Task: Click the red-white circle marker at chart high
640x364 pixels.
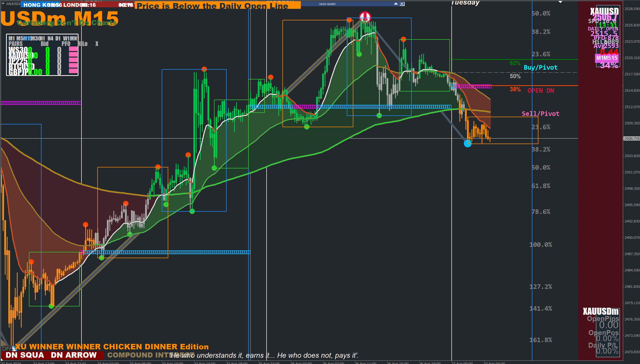Action: 365,17
